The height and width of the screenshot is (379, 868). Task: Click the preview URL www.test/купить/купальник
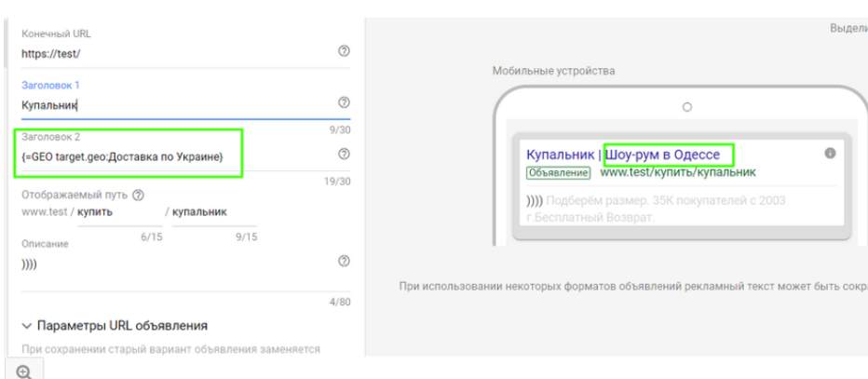tap(678, 172)
